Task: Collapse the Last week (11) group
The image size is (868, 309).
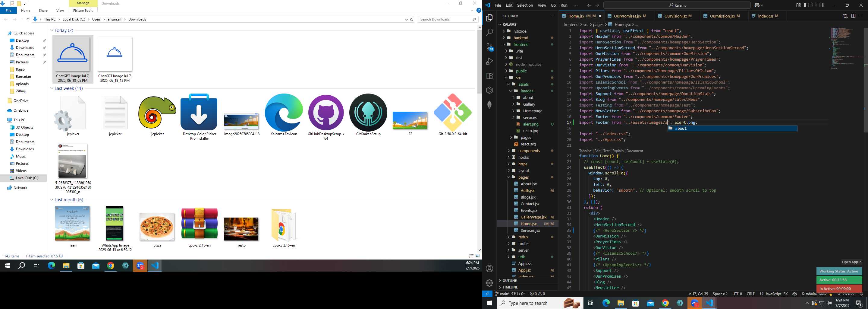Action: pyautogui.click(x=52, y=88)
